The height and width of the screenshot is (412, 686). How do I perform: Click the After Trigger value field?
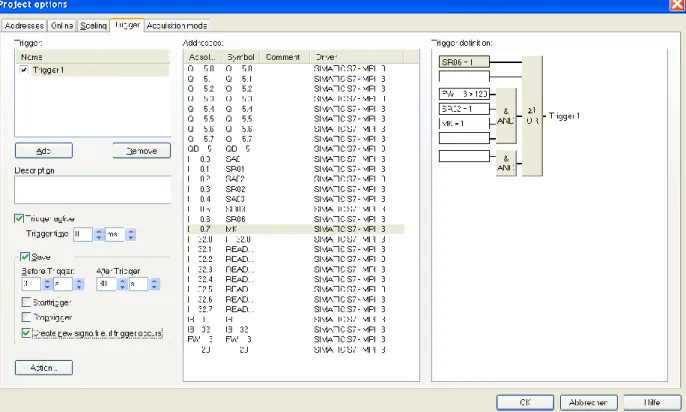pyautogui.click(x=107, y=284)
